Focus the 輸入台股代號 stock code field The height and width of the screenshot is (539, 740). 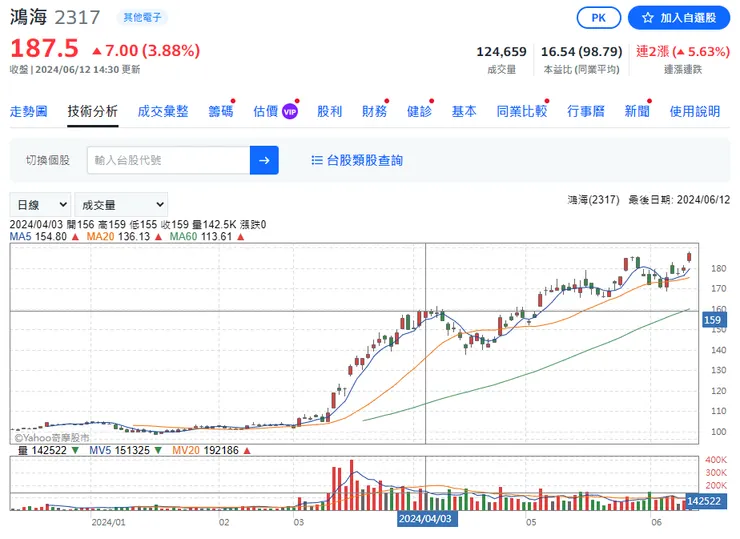(168, 160)
